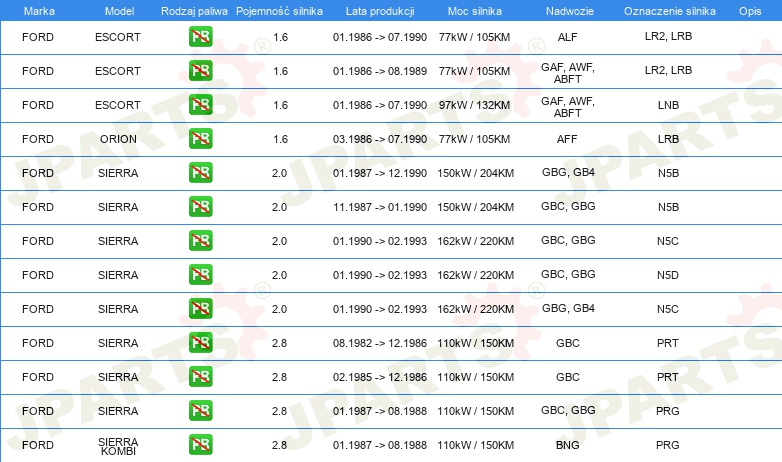This screenshot has height=462, width=782.
Task: Click the 01.1986 -> 08.1989 production years
Action: coord(380,71)
